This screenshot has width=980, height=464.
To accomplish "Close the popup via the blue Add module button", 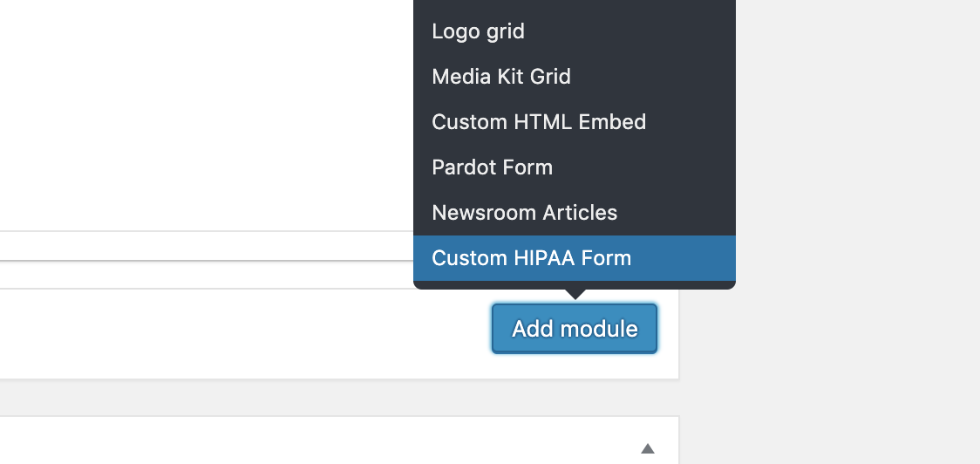I will pyautogui.click(x=575, y=329).
